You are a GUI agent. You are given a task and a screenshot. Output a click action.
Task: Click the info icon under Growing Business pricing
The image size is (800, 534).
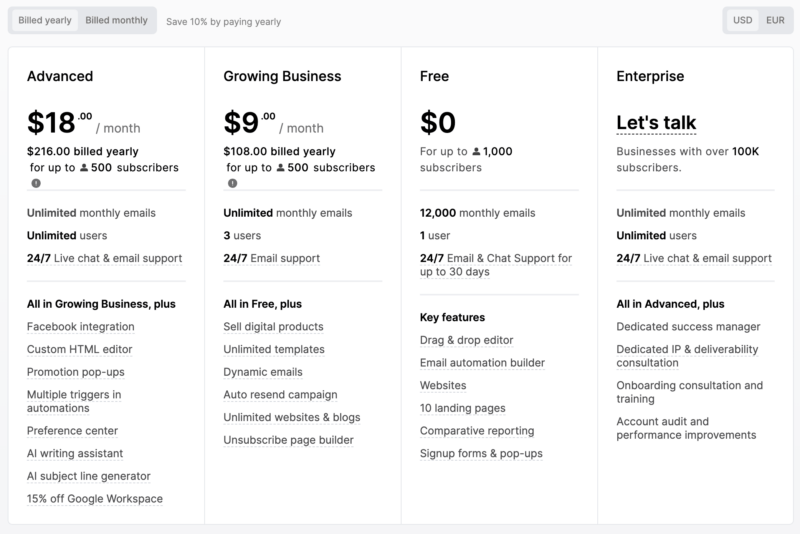click(x=233, y=183)
